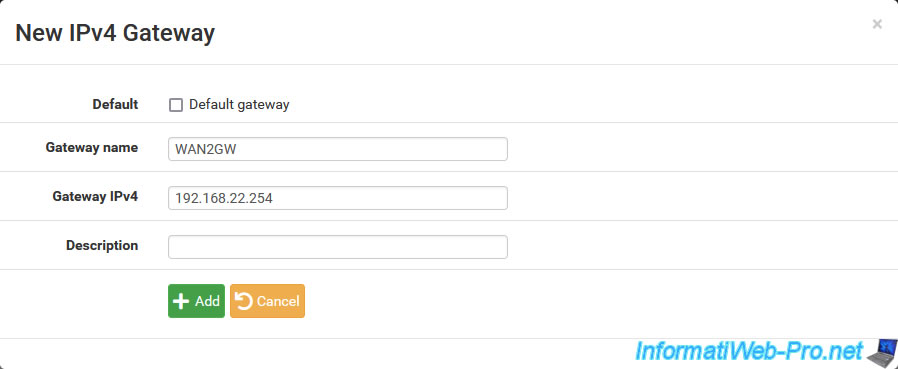Cancel the gateway creation

[267, 301]
